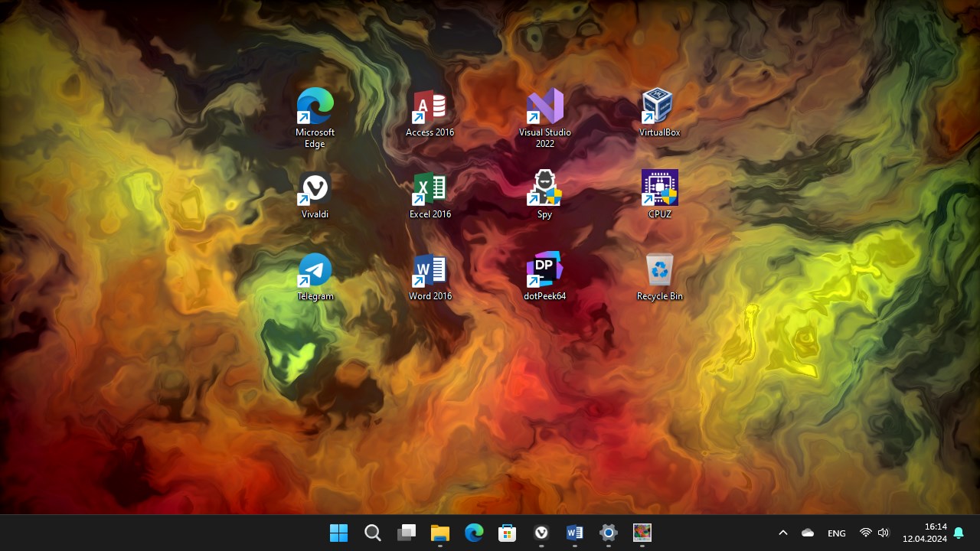Change the ENG input language

pos(836,533)
